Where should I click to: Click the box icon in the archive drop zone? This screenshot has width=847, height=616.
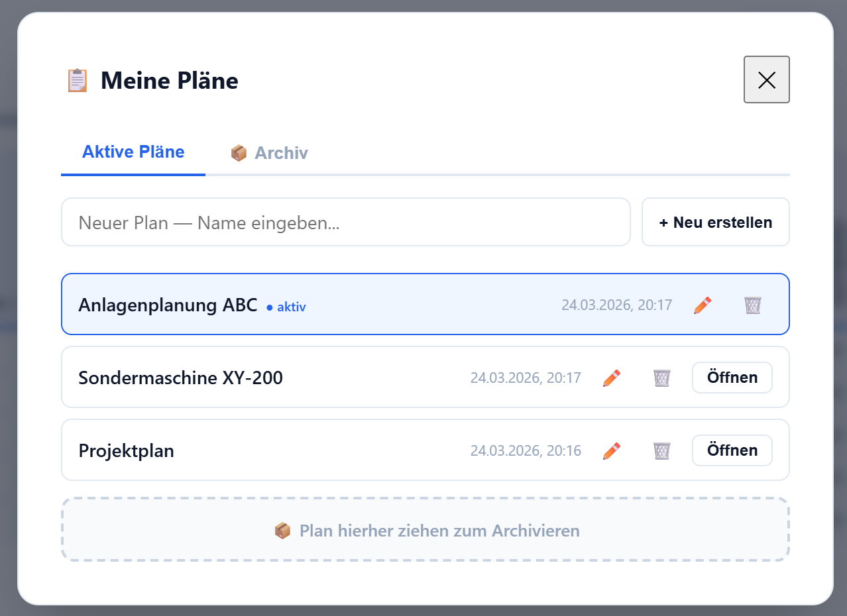click(282, 530)
